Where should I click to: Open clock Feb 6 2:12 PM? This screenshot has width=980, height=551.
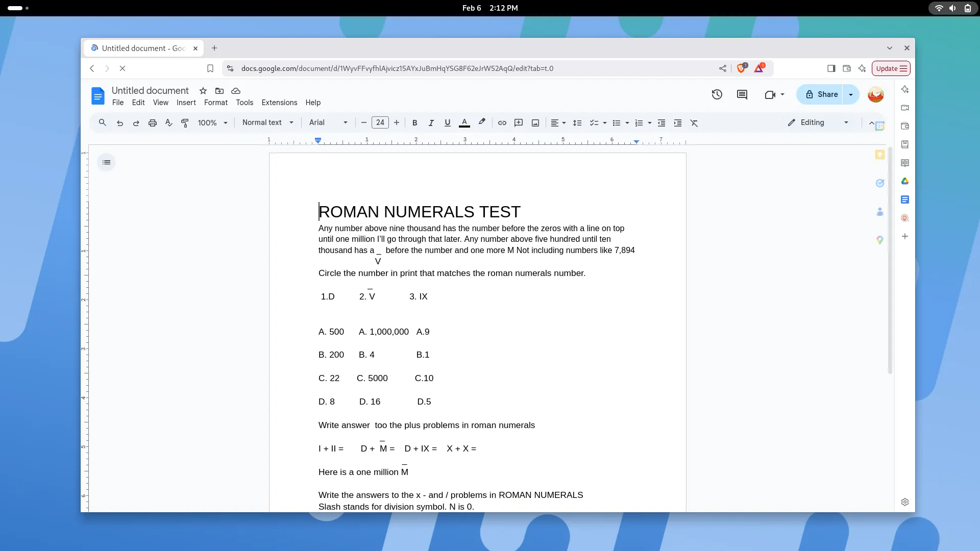(490, 8)
